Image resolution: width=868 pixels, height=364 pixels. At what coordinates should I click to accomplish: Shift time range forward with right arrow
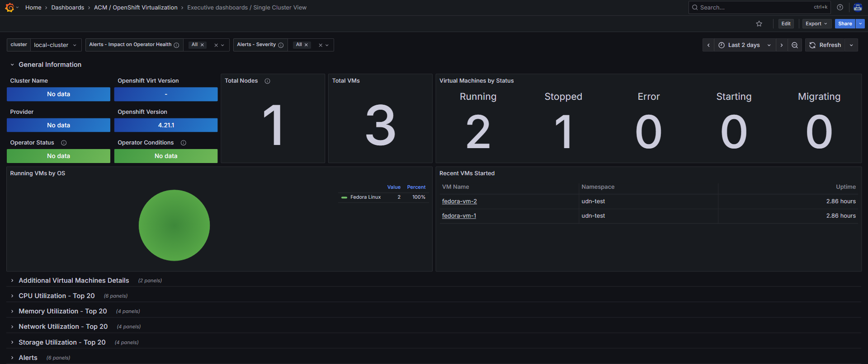coord(782,45)
